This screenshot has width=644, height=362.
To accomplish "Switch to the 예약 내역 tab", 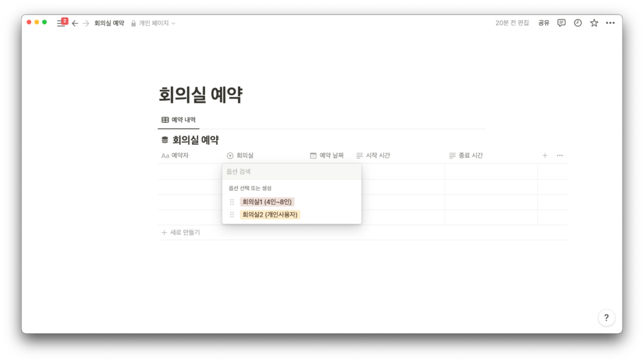I will click(179, 120).
